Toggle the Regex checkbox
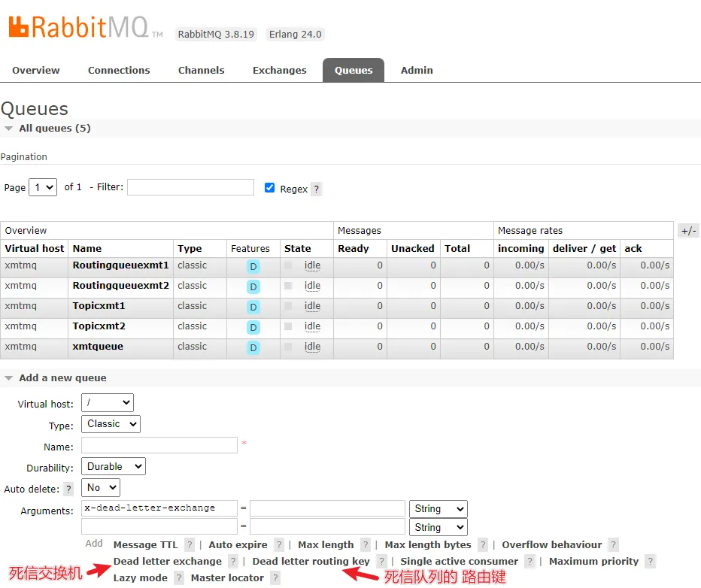This screenshot has height=588, width=701. (269, 188)
